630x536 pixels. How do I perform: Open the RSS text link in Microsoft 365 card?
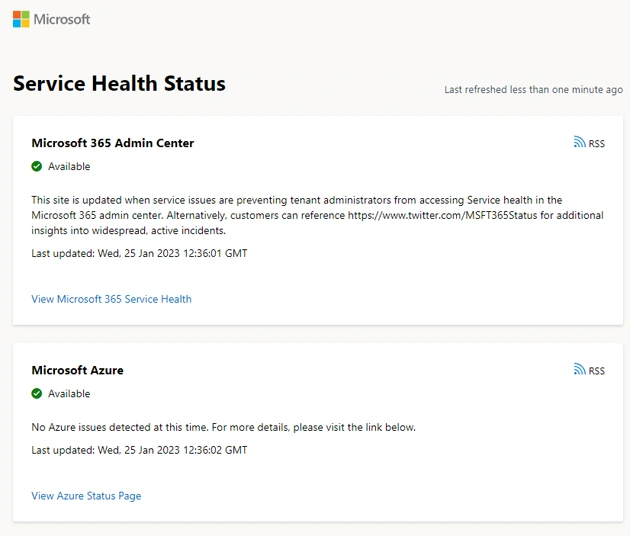[596, 144]
